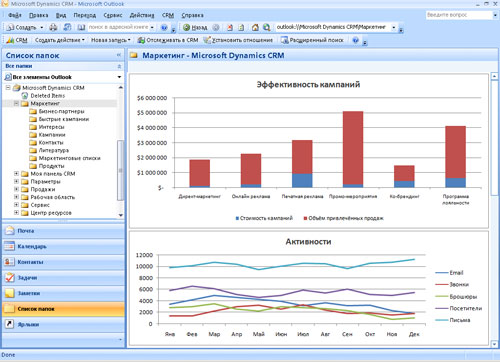This screenshot has width=500, height=362.
Task: Expand the Сервис folder in tree
Action: (16, 205)
